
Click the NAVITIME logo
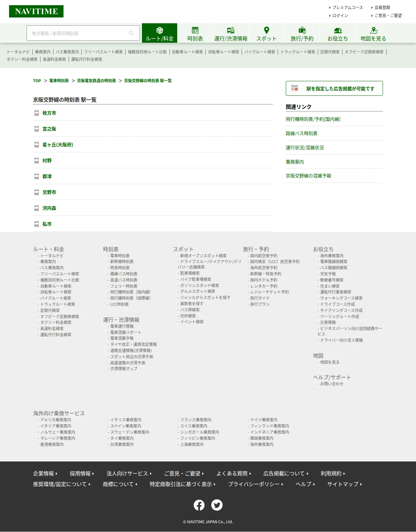click(36, 11)
